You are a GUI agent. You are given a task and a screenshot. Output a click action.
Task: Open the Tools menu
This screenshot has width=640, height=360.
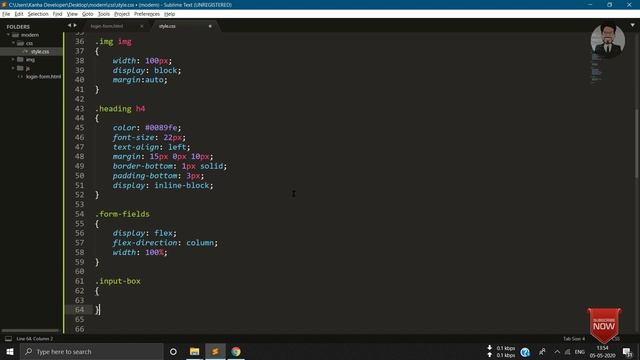point(104,14)
